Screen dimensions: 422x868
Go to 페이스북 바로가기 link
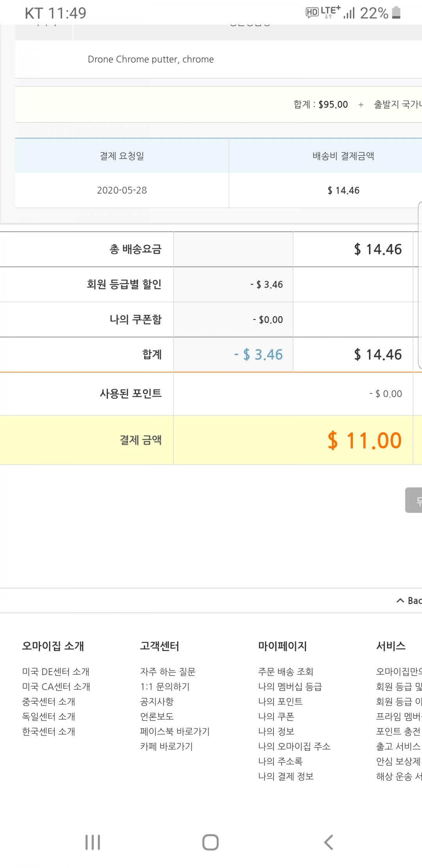(x=175, y=732)
